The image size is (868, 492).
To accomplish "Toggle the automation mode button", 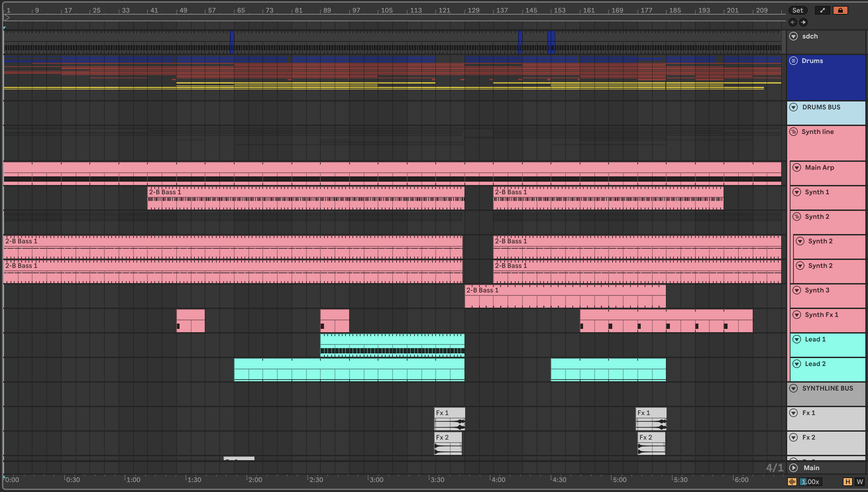I will tap(822, 10).
